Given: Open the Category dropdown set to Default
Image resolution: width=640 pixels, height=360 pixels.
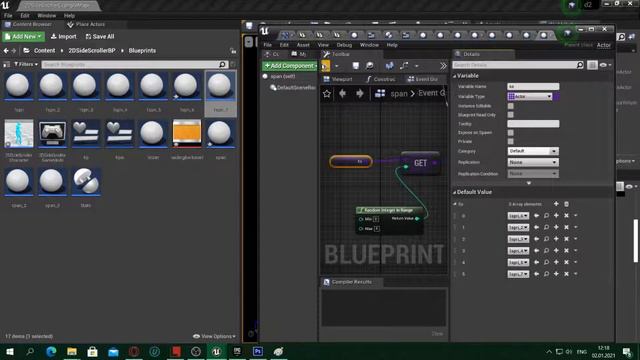Looking at the screenshot, I should coord(533,151).
